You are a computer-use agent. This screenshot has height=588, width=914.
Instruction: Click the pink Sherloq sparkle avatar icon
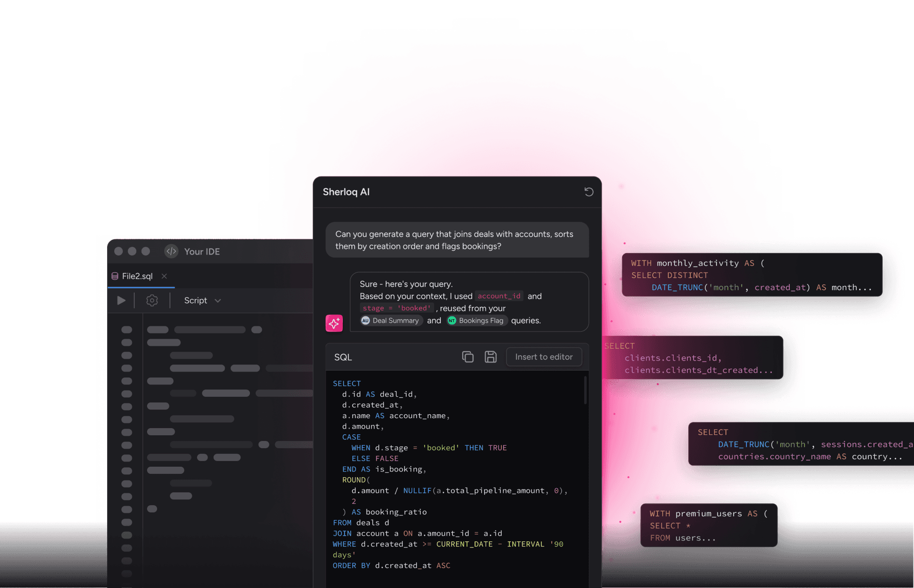[334, 323]
